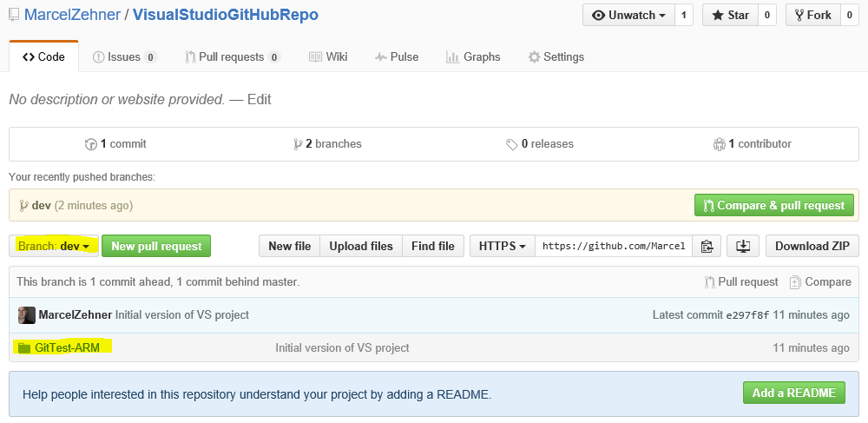Star this repository
The image size is (868, 423).
pos(729,16)
